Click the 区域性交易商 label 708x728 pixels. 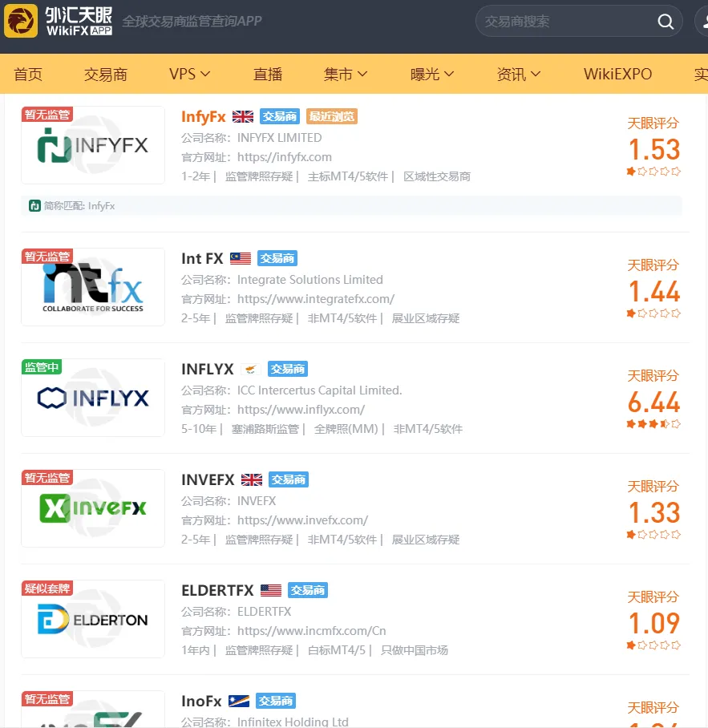tap(437, 176)
